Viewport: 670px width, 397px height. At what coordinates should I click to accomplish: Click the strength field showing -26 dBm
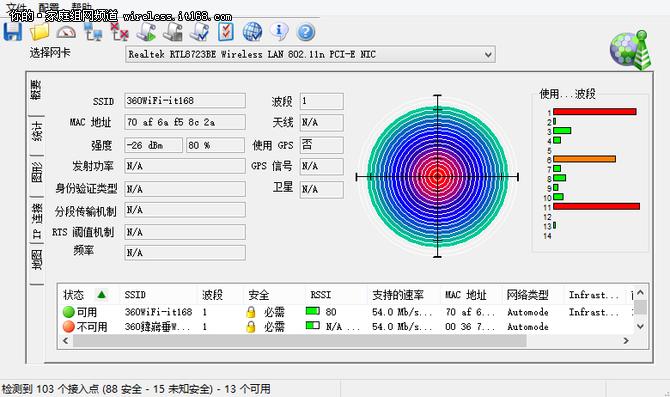[154, 145]
